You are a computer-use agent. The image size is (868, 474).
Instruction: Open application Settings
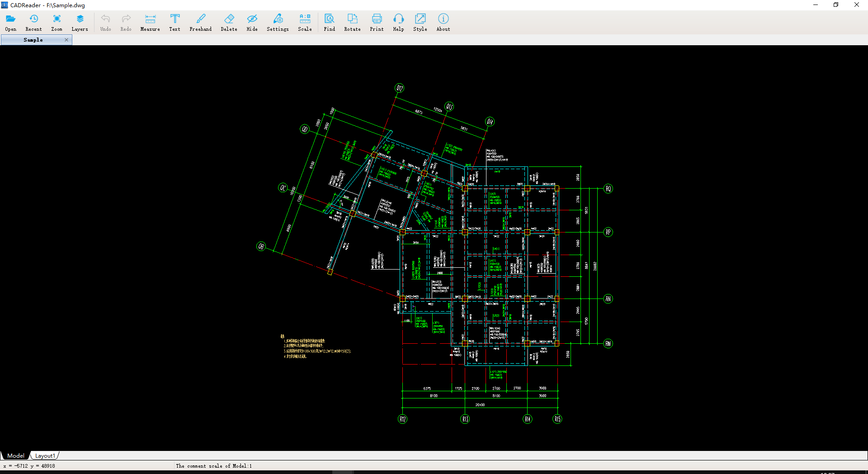point(277,22)
